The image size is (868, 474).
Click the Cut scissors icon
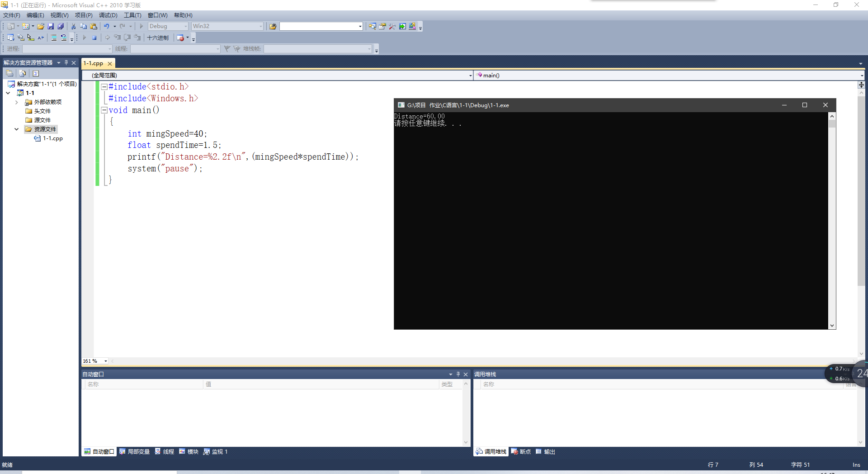tap(73, 26)
